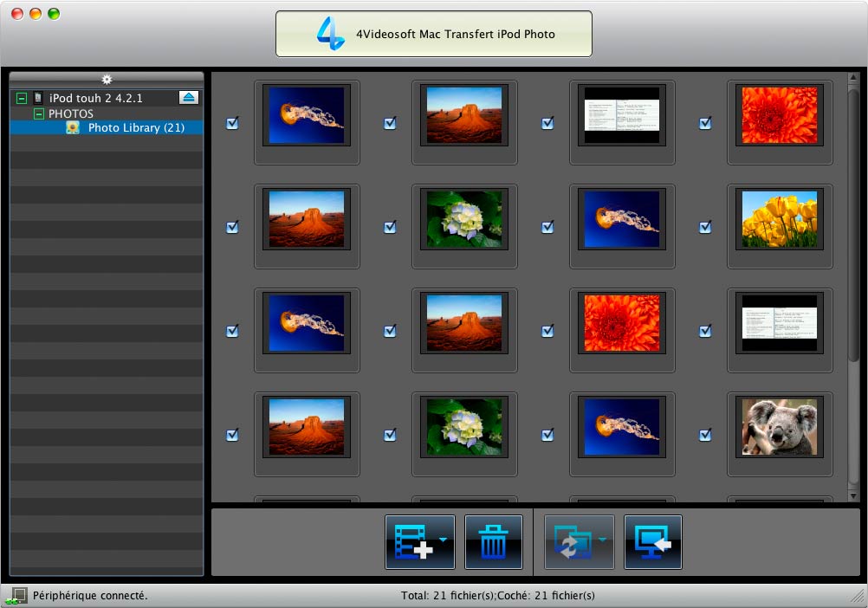Click the 4Videosoft Mac Transfert iPod Photo banner
Viewport: 868px width, 608px height.
point(434,34)
